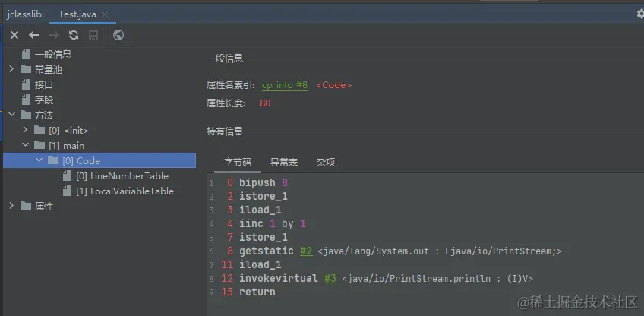
Task: Click the <Code> attribute name text
Action: click(x=334, y=85)
